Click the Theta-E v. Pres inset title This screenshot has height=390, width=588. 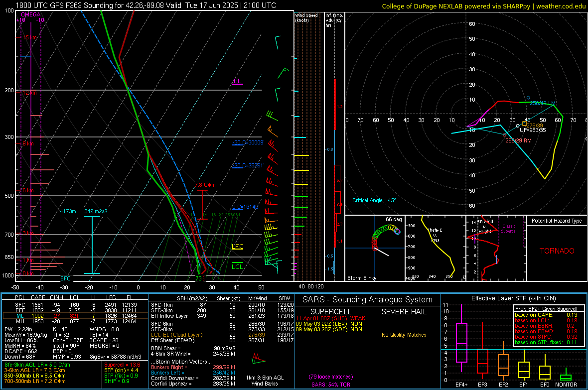[435, 235]
